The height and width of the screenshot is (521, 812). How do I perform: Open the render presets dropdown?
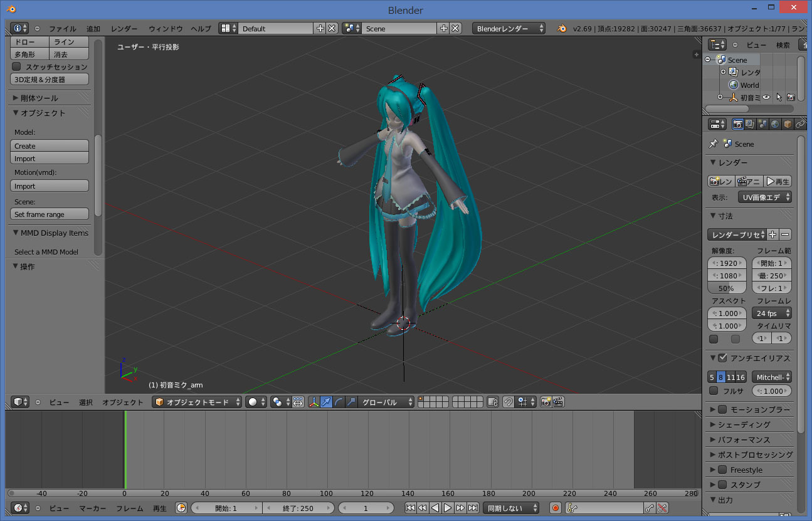(737, 234)
